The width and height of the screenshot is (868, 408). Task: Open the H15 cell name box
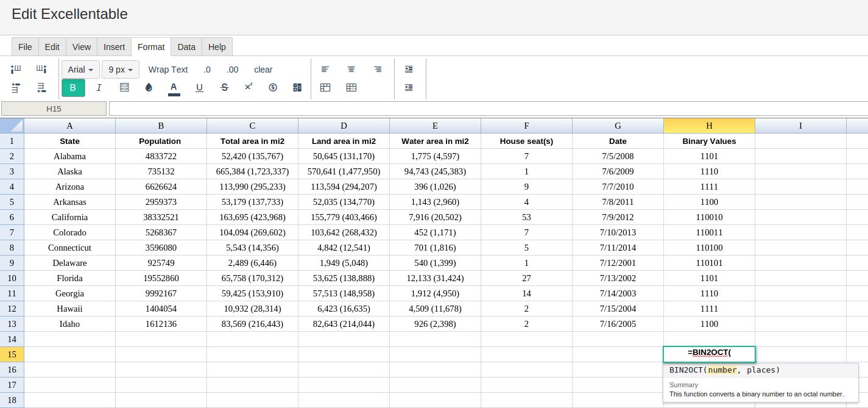54,109
